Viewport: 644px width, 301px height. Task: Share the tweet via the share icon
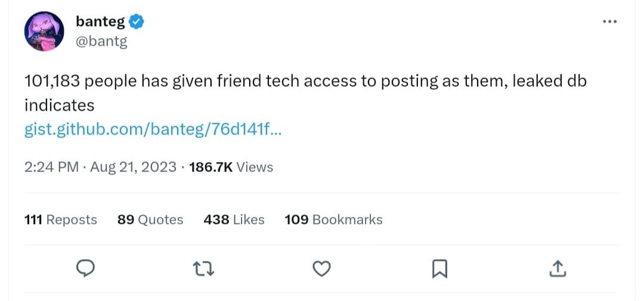[x=557, y=269]
